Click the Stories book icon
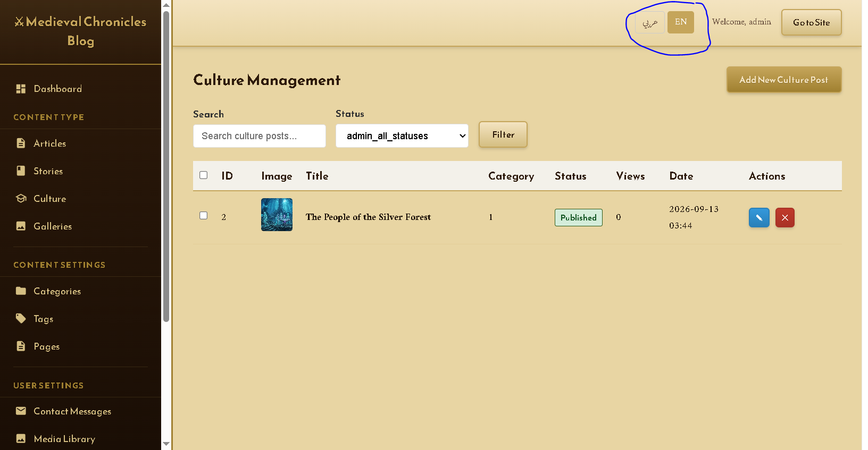The width and height of the screenshot is (868, 450). (21, 171)
